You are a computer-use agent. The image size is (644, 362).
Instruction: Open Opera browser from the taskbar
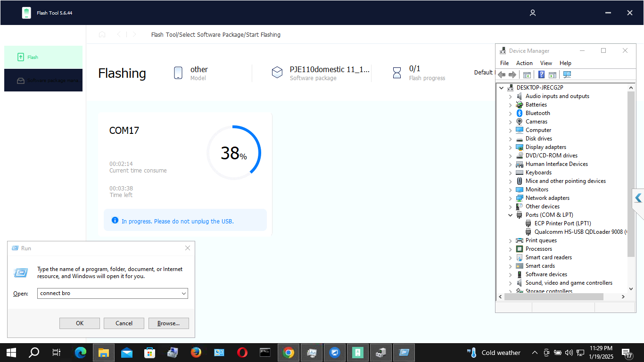click(242, 352)
